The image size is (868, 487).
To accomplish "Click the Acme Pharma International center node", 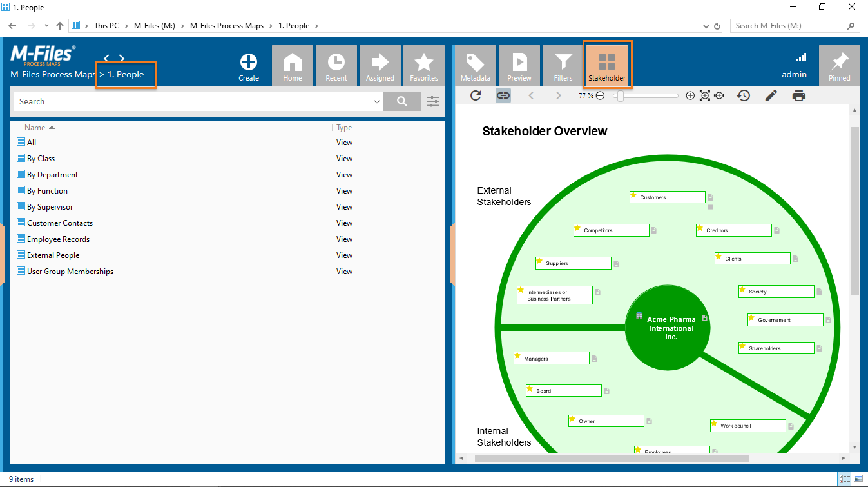I will point(668,328).
